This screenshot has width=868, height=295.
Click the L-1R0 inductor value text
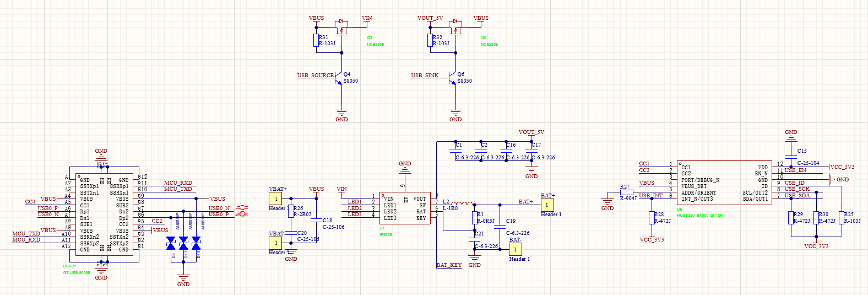coord(451,208)
